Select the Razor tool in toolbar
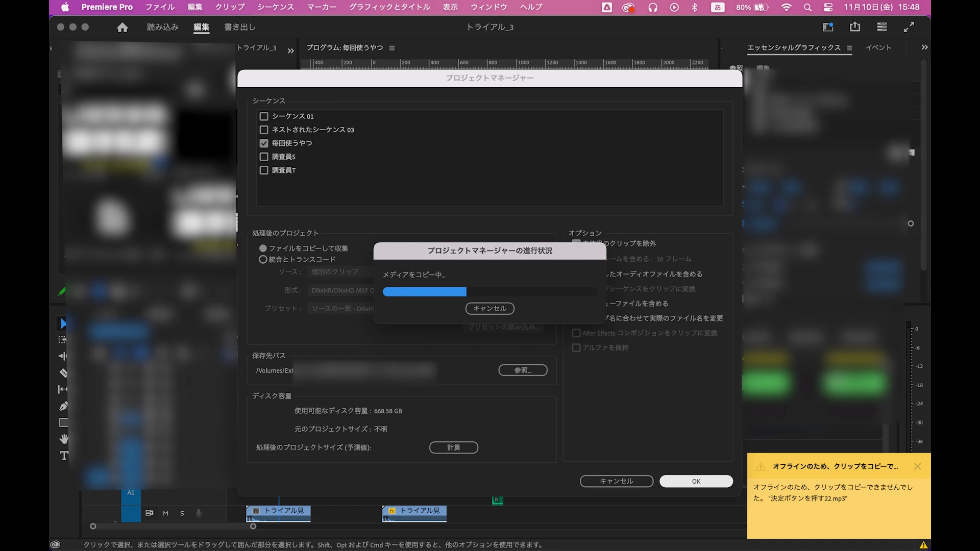The width and height of the screenshot is (980, 551). 63,373
